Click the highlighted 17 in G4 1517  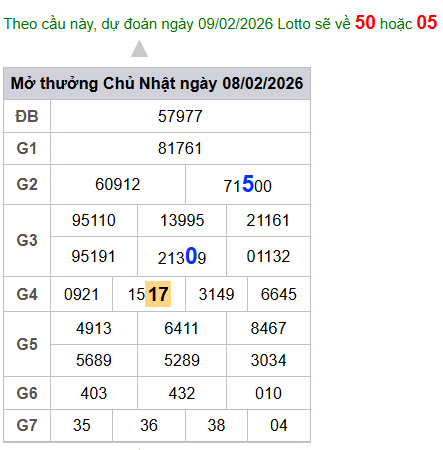tap(158, 294)
